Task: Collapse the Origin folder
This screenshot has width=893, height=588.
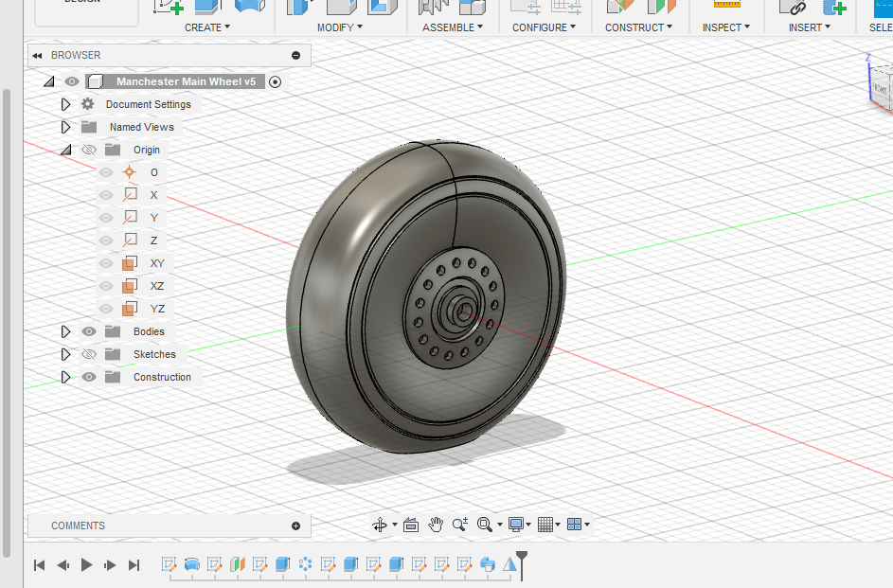Action: point(66,150)
